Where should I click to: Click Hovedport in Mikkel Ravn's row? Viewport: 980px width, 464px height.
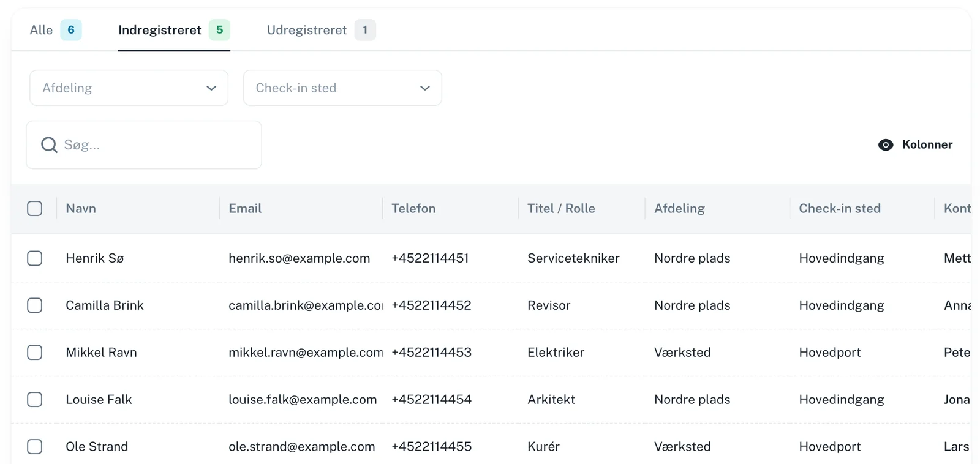click(x=829, y=353)
